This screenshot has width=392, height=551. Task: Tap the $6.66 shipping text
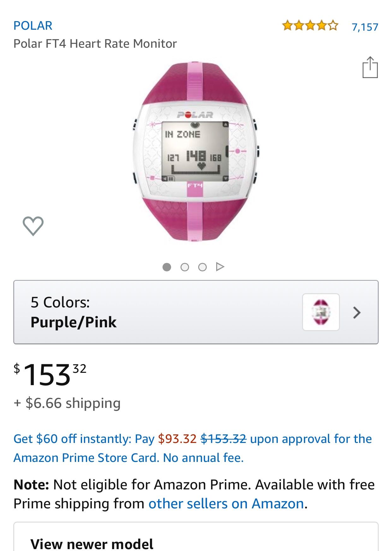(x=67, y=403)
